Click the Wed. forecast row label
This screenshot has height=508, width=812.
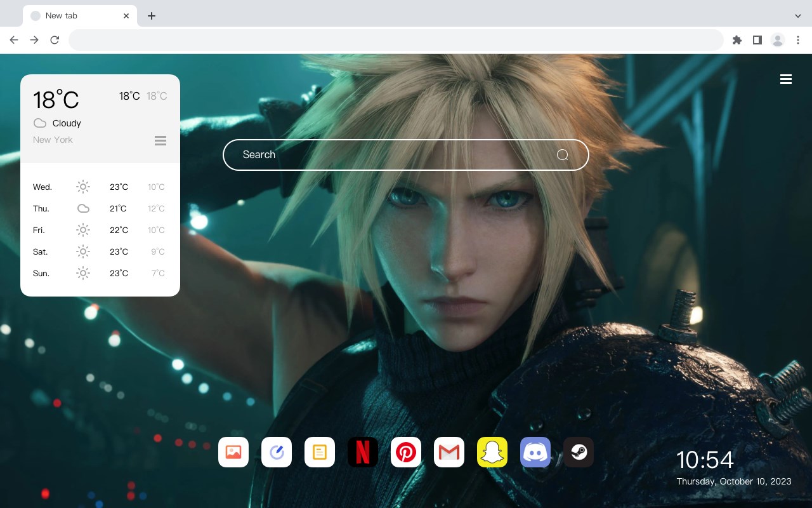[43, 187]
